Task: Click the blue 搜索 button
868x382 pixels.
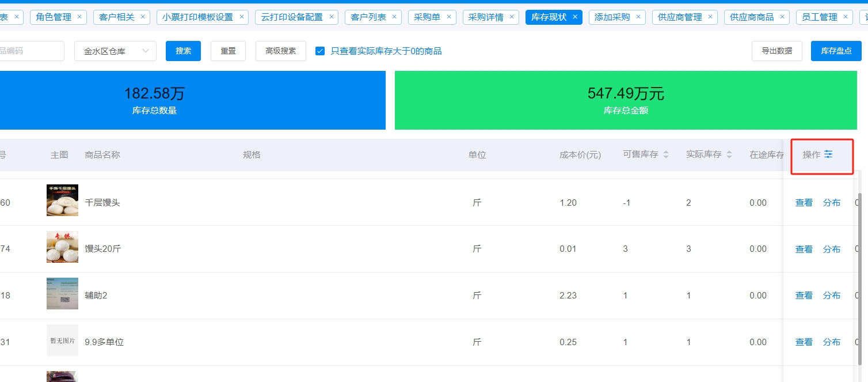Action: [183, 51]
